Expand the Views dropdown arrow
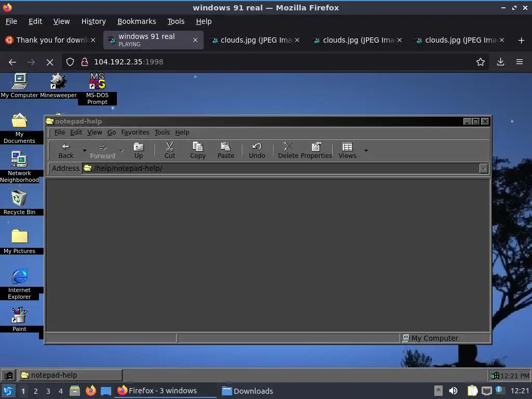This screenshot has height=399, width=532. pos(366,151)
